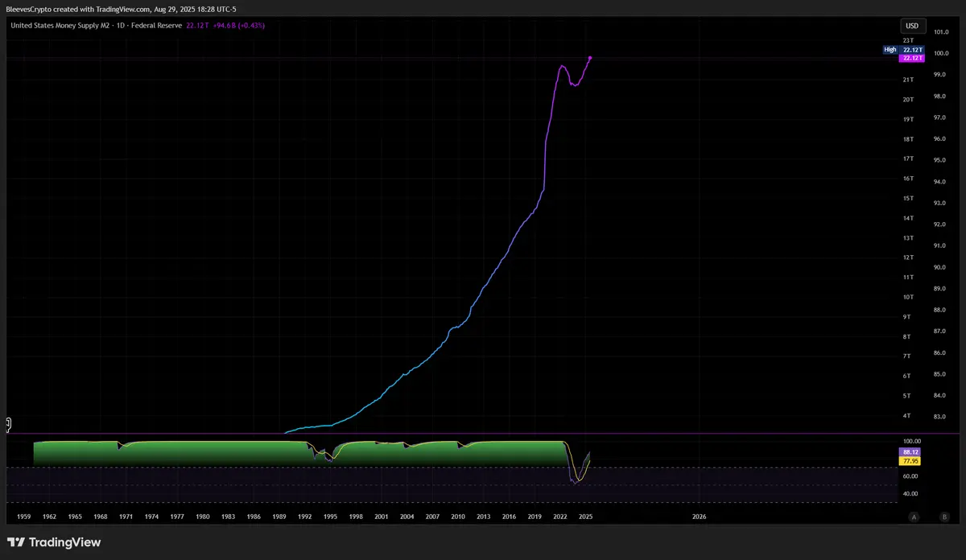The image size is (966, 560).
Task: Click the 2025 label on time axis
Action: coord(586,517)
